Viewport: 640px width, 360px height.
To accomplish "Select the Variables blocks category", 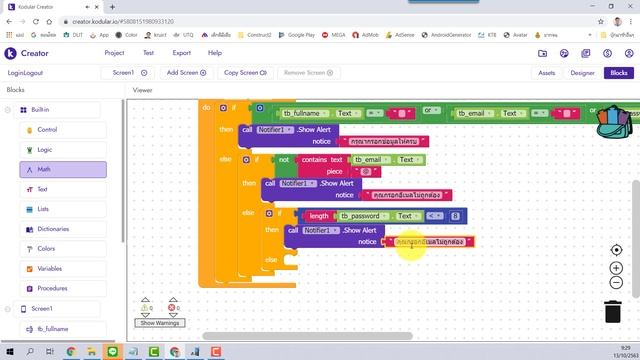I will pyautogui.click(x=63, y=269).
